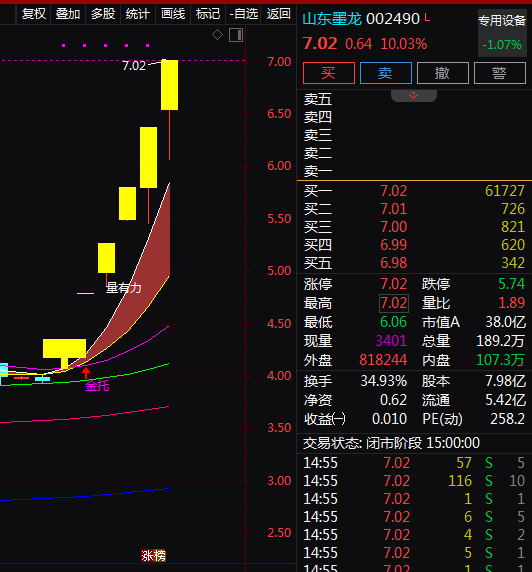Click the 买四 price 6.99
The width and height of the screenshot is (532, 572).
click(393, 245)
